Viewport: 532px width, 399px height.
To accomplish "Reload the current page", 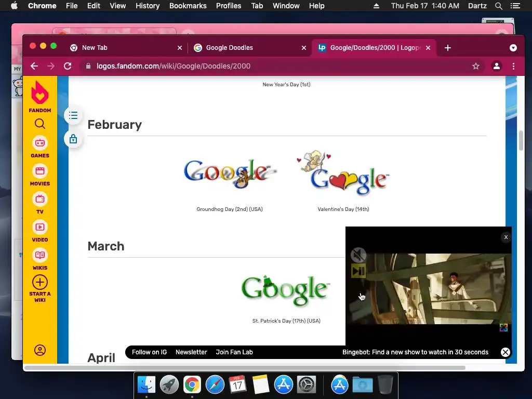I will pyautogui.click(x=68, y=66).
